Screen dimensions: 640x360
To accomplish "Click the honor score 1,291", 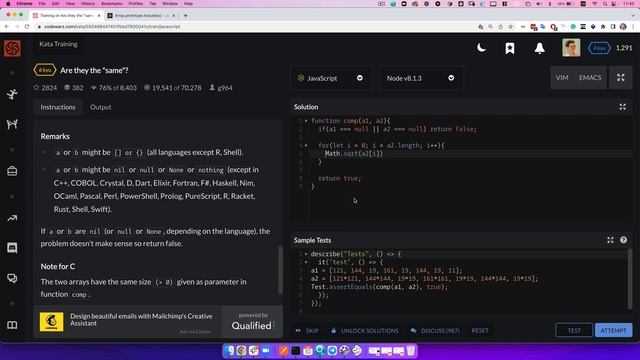I will [624, 48].
